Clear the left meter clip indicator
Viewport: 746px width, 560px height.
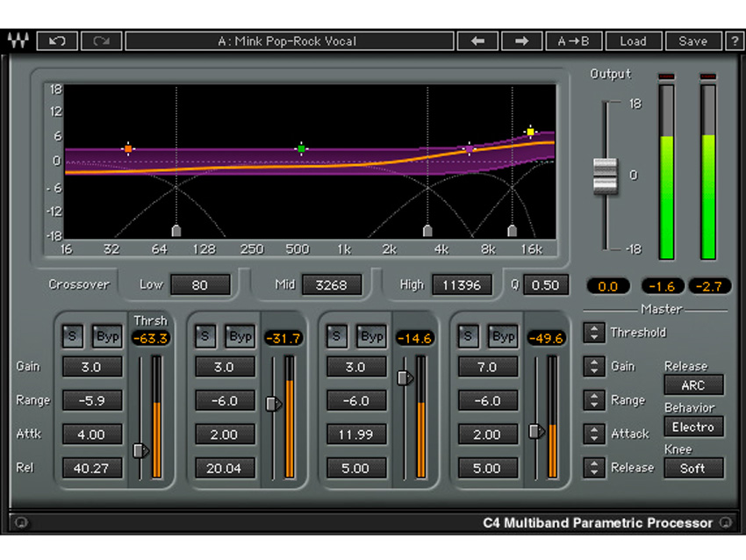tap(666, 76)
